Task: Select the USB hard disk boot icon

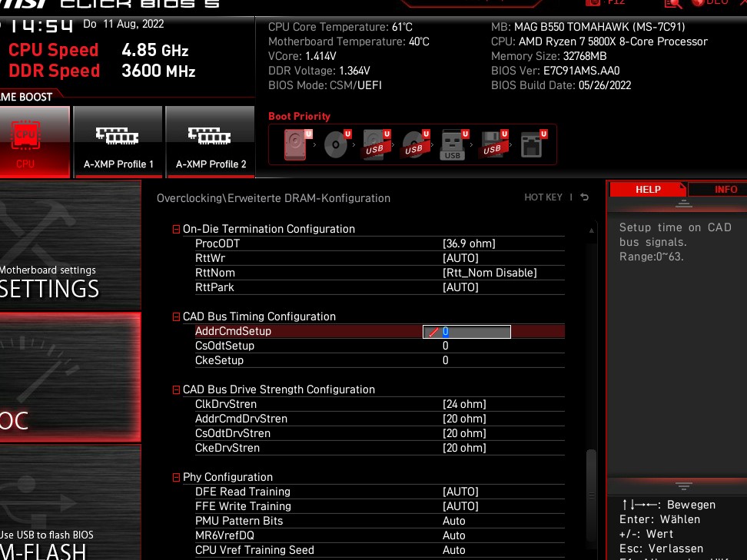Action: 377,144
